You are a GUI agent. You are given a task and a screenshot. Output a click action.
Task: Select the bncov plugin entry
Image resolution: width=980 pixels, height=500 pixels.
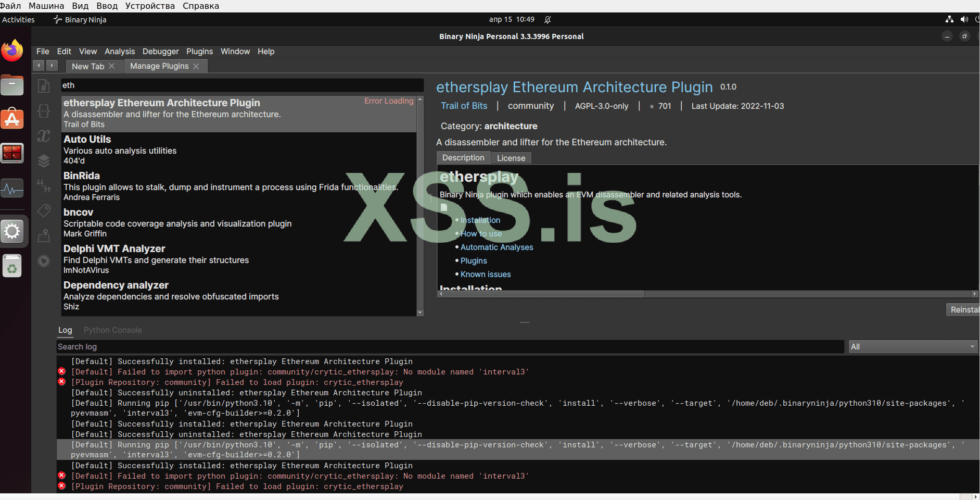pos(239,223)
